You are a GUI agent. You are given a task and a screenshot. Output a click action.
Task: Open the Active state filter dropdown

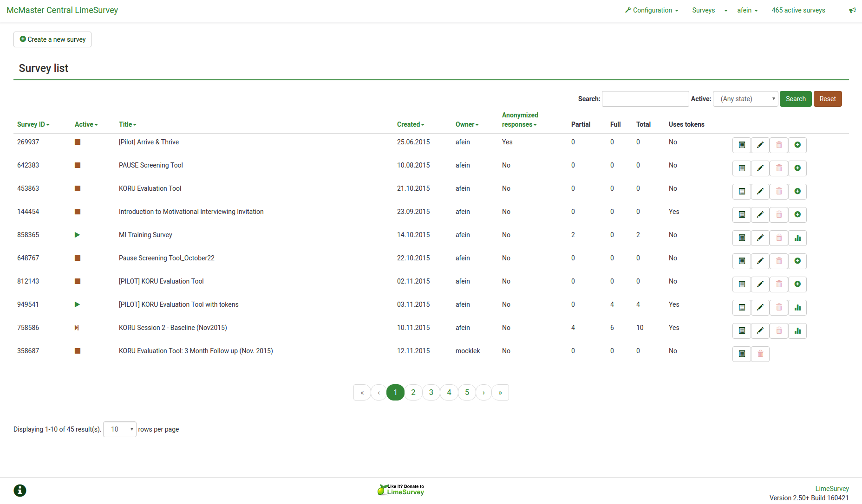[x=745, y=99]
